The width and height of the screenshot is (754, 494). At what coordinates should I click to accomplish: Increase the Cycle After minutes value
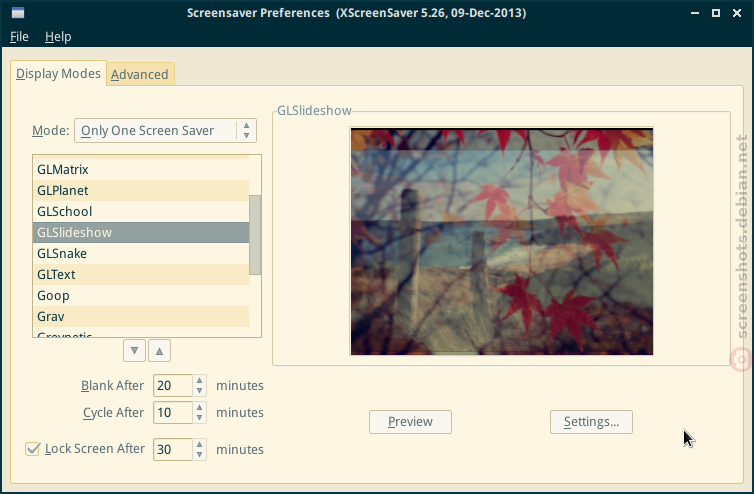click(200, 407)
